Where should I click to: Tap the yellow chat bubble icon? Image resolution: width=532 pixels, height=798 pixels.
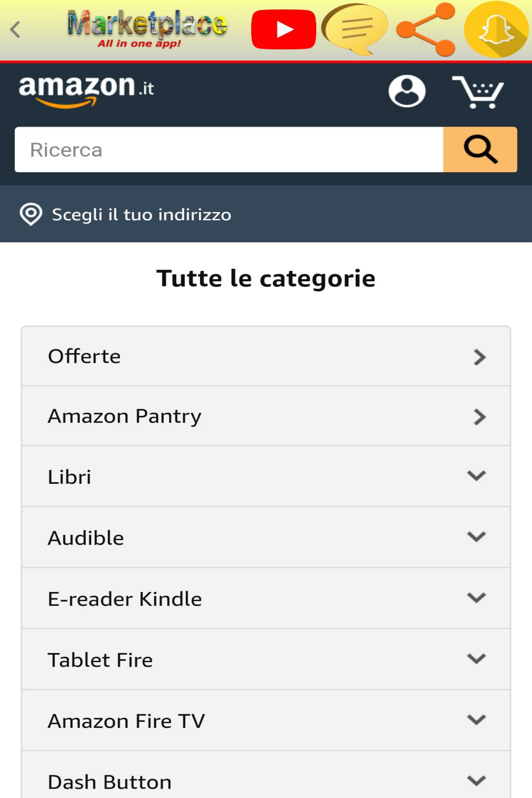(x=355, y=28)
